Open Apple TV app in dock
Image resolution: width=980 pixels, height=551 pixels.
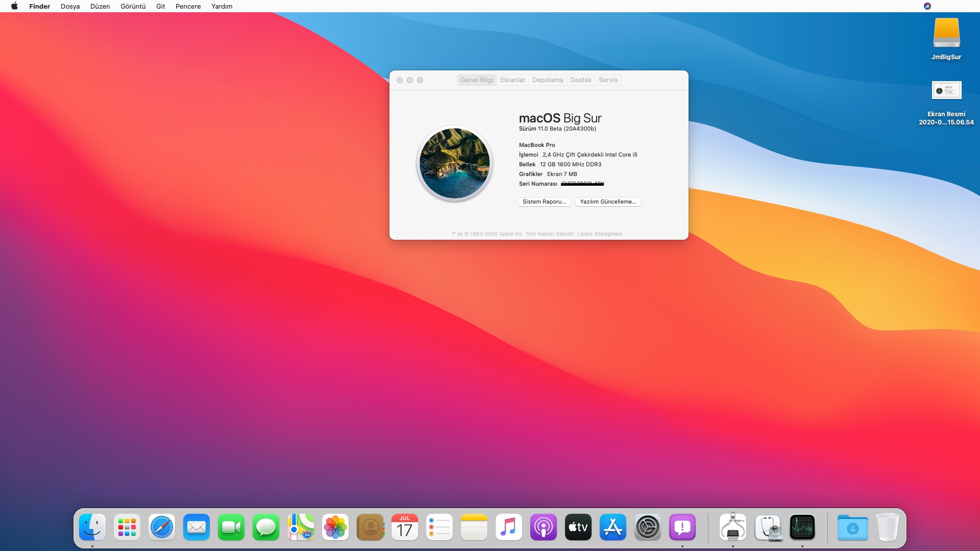click(x=578, y=528)
